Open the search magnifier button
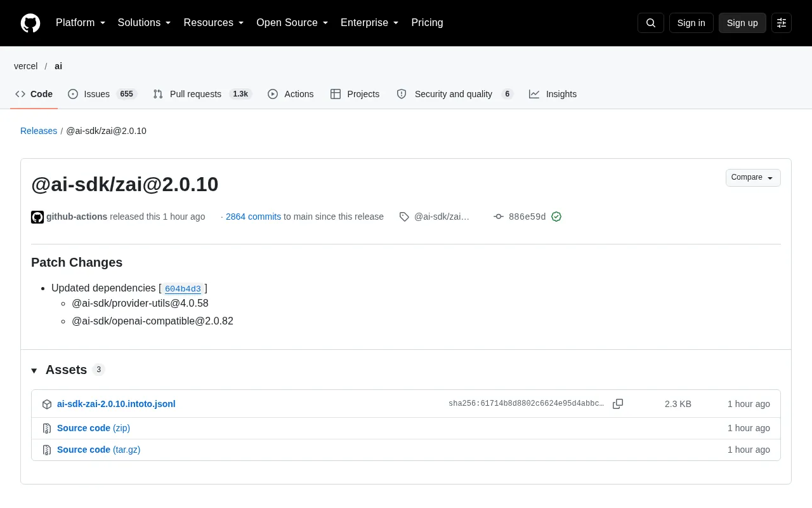 pos(651,23)
